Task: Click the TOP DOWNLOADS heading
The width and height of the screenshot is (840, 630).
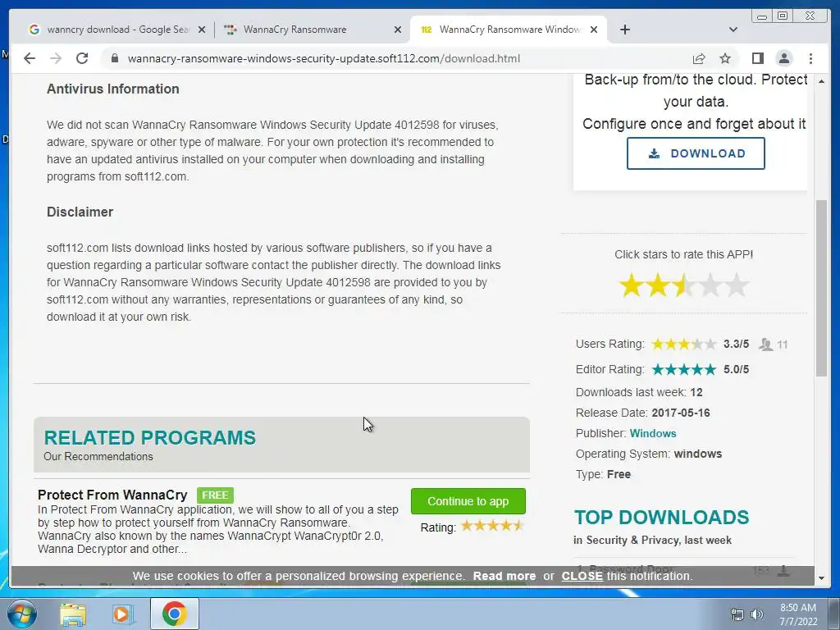Action: [x=662, y=517]
